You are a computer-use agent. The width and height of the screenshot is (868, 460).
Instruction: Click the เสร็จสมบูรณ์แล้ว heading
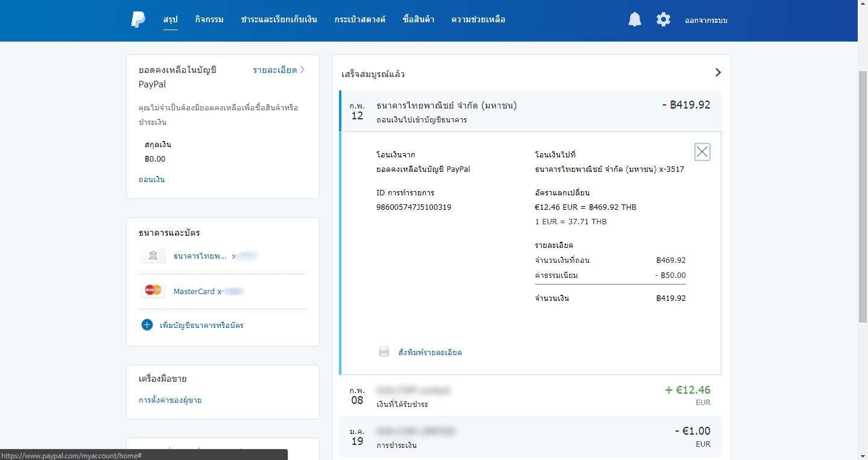[373, 74]
